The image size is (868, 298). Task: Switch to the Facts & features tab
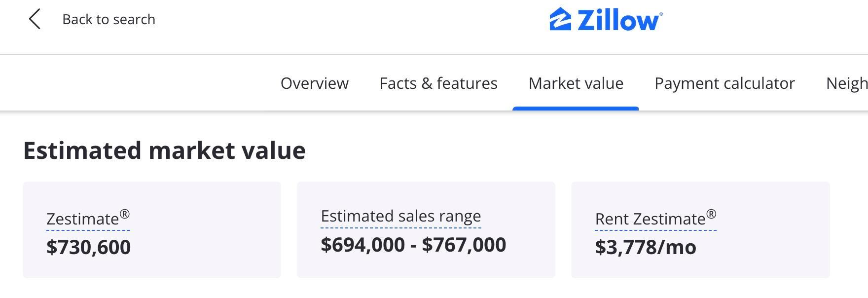tap(438, 83)
